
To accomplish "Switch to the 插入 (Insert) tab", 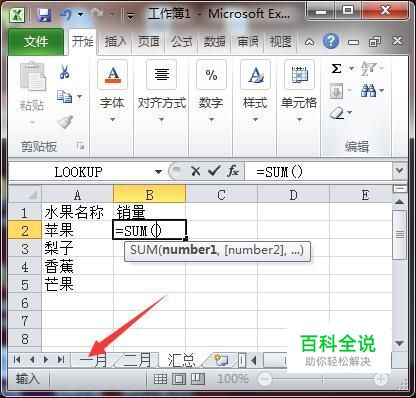I will (x=115, y=42).
